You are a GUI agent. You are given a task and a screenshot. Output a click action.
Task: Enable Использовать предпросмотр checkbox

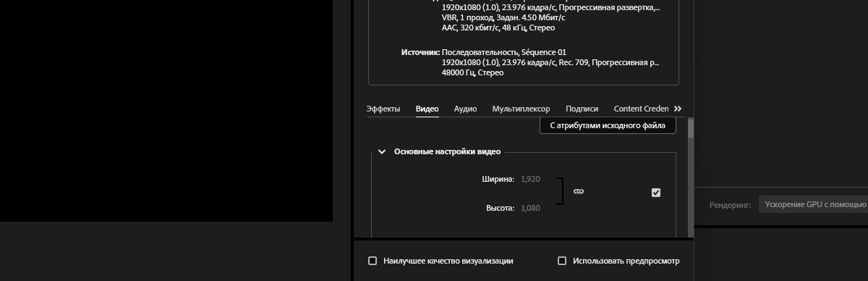click(562, 261)
